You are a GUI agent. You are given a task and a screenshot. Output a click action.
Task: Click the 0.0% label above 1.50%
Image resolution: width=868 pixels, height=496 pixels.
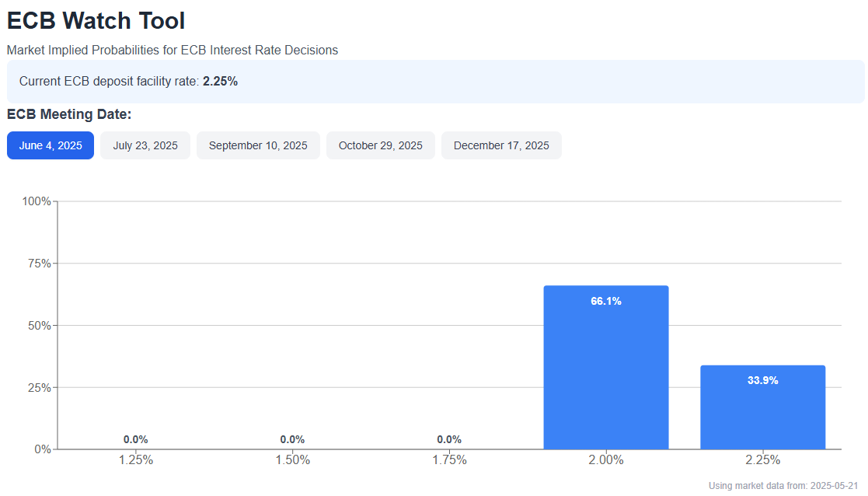pyautogui.click(x=292, y=439)
